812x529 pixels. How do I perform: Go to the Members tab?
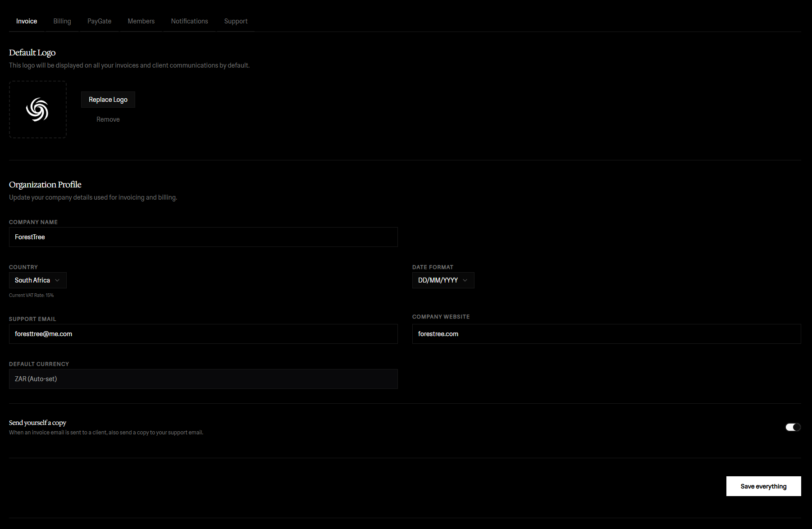(141, 21)
